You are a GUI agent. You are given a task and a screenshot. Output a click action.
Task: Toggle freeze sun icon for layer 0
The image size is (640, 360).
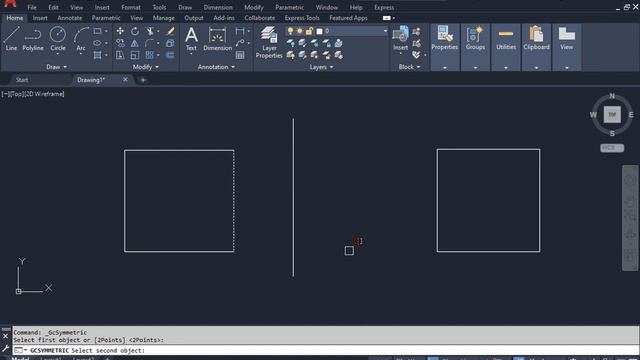pyautogui.click(x=300, y=31)
